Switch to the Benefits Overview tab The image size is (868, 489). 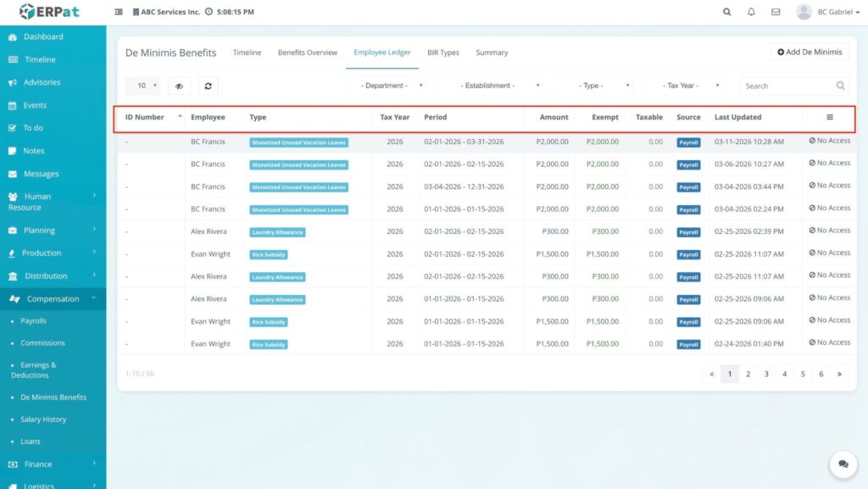(307, 53)
